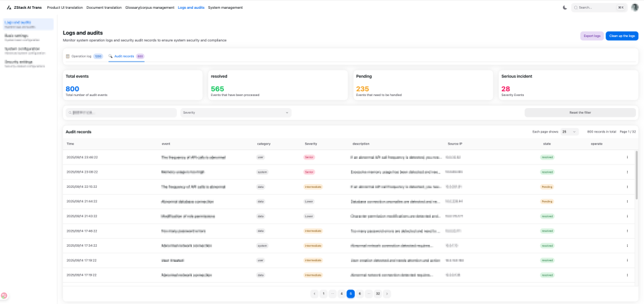Screen dimensions: 644x304
Task: Navigate to System management menu
Action: 225,8
